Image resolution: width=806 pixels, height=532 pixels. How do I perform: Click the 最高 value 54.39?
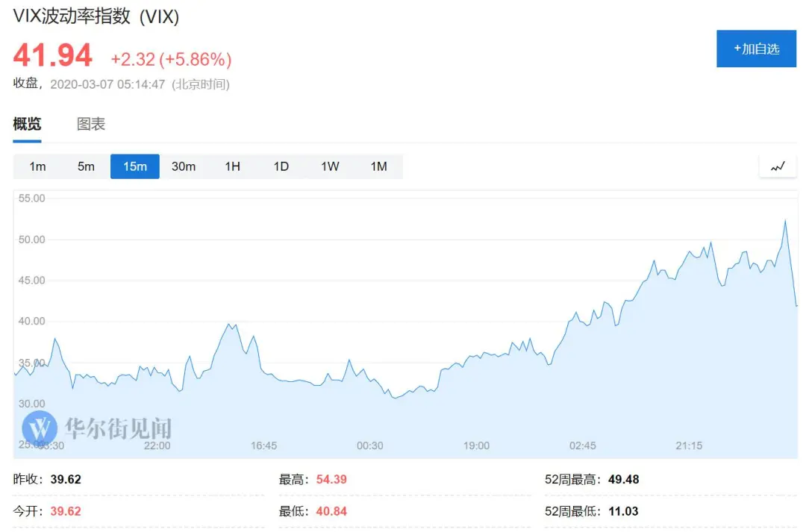[x=331, y=479]
